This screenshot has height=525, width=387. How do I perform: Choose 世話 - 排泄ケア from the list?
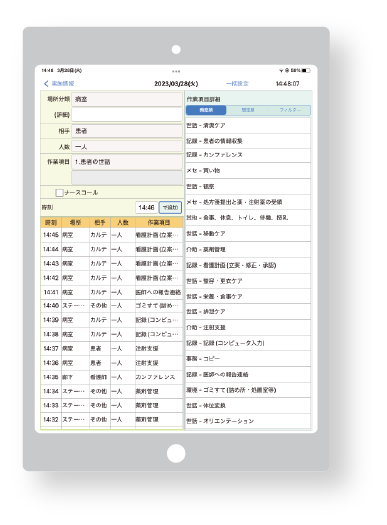[248, 312]
